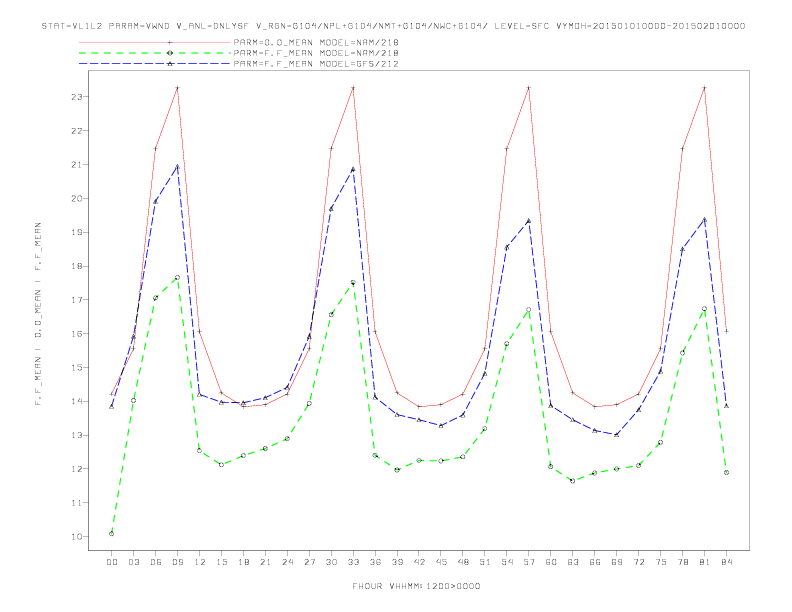Click the y-axis tick label 23
The width and height of the screenshot is (792, 612).
point(77,96)
